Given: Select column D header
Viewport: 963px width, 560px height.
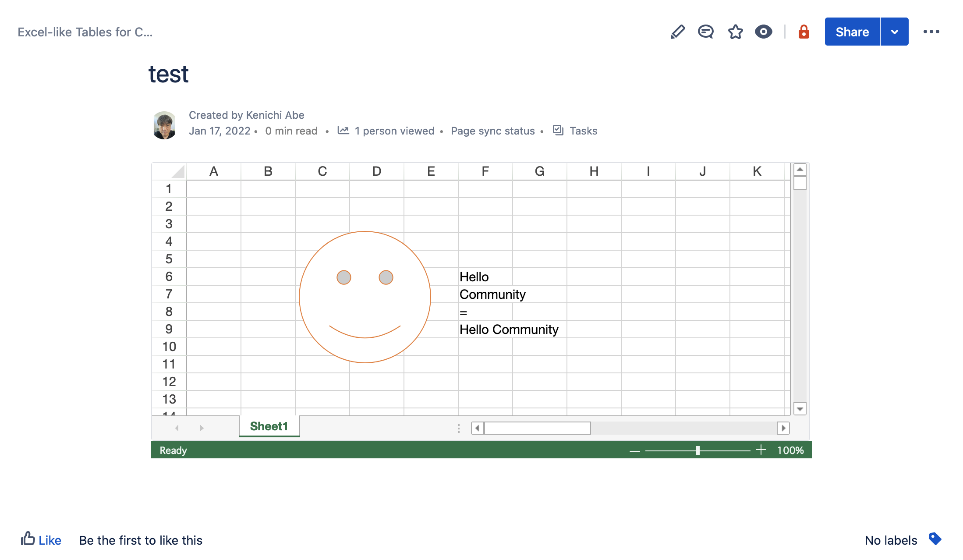Looking at the screenshot, I should 377,171.
